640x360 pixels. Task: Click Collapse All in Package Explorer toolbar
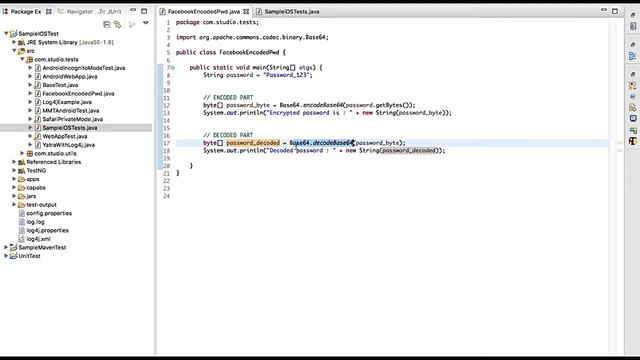click(x=107, y=24)
